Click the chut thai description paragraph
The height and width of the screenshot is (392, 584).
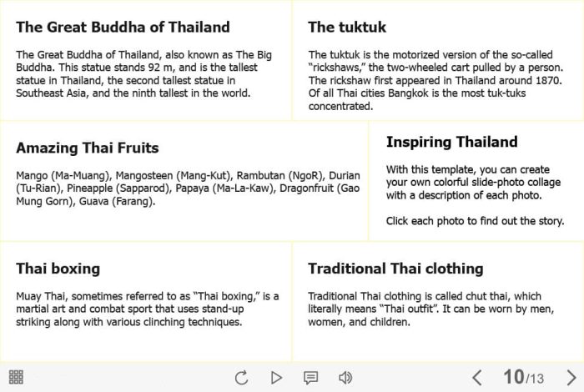pos(431,309)
